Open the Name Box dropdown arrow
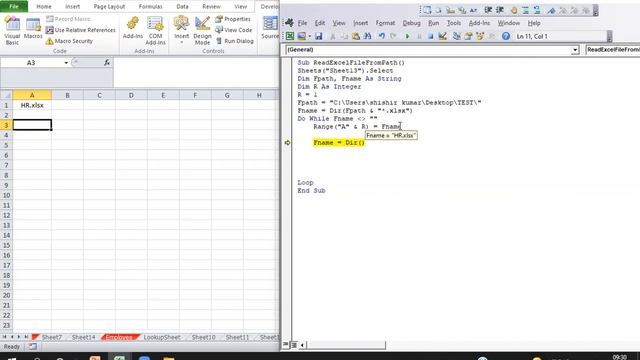This screenshot has height=360, width=640. tap(66, 63)
